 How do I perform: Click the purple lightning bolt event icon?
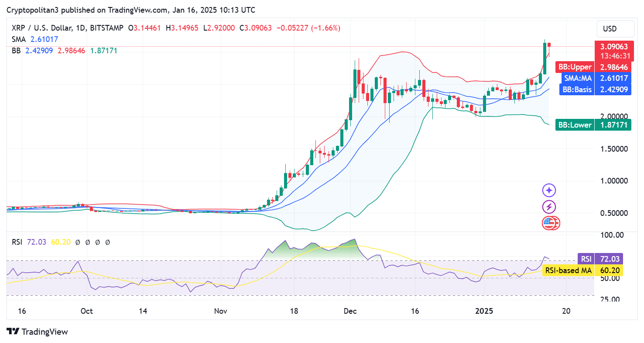(x=549, y=207)
